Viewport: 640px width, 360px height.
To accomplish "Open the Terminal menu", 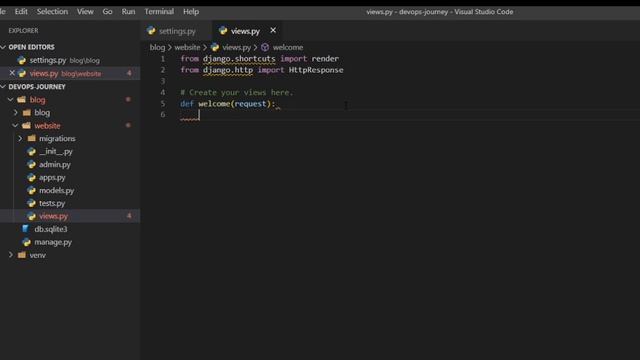I will coord(159,11).
